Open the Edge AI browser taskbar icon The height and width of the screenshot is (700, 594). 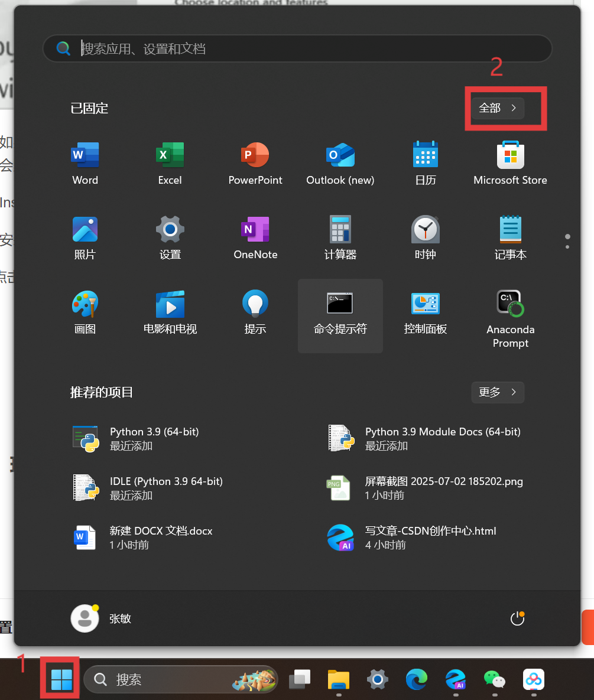click(x=456, y=679)
